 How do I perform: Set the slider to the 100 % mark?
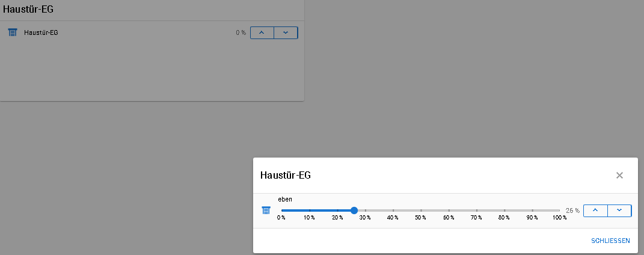click(560, 210)
